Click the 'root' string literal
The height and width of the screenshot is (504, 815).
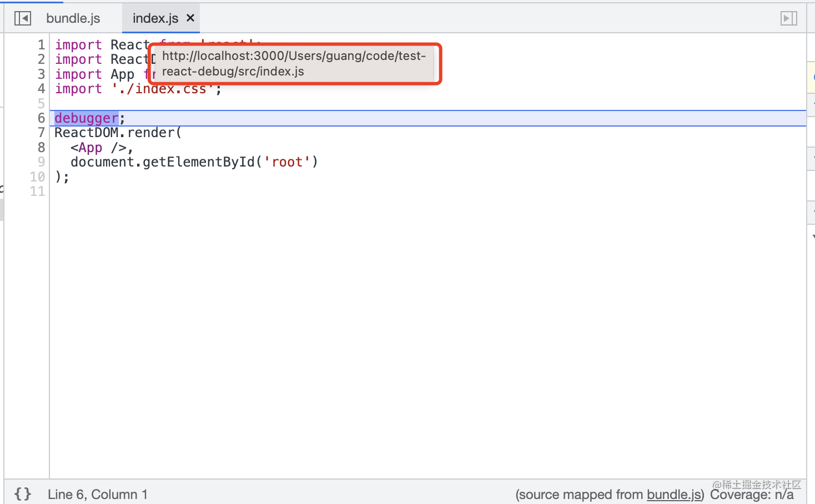[x=287, y=162]
